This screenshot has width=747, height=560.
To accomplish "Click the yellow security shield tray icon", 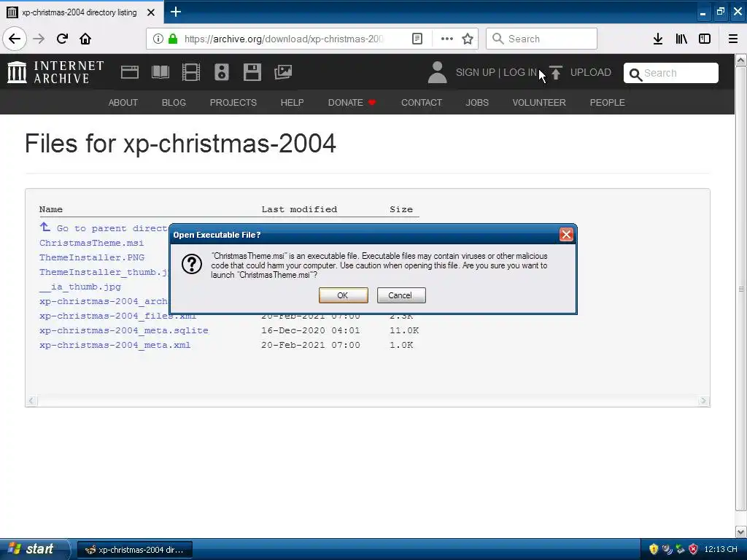I will click(654, 549).
